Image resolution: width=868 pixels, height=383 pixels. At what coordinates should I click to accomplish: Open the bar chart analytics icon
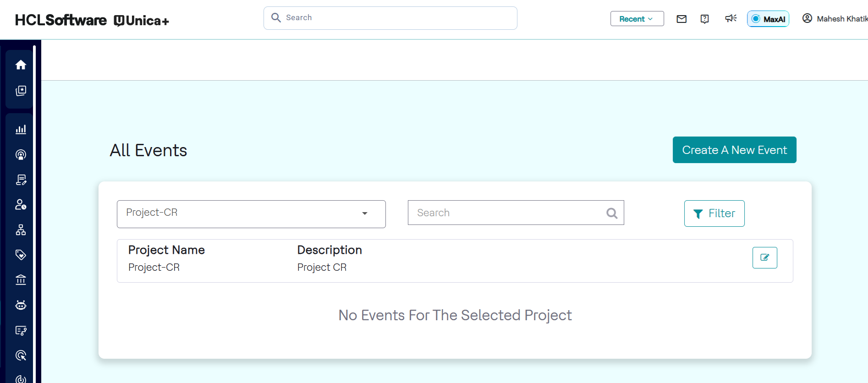click(21, 130)
